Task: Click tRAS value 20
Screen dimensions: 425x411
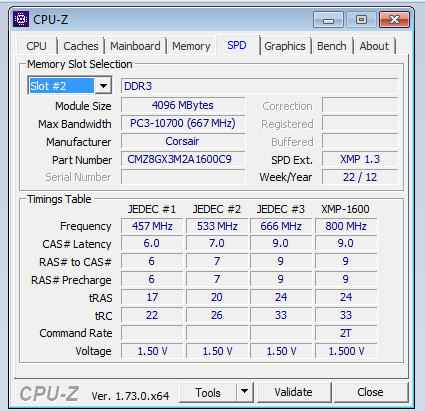Action: 217,297
